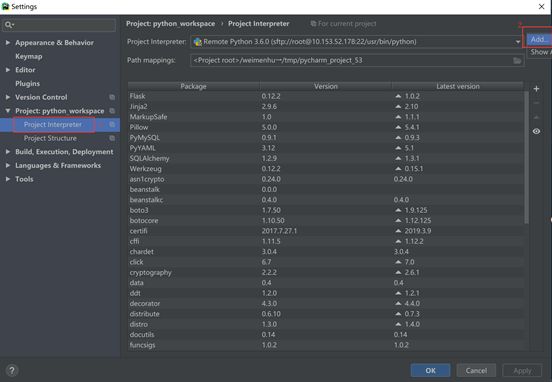
Task: Click the upgrade arrow icon in the certifi row
Action: pos(398,231)
